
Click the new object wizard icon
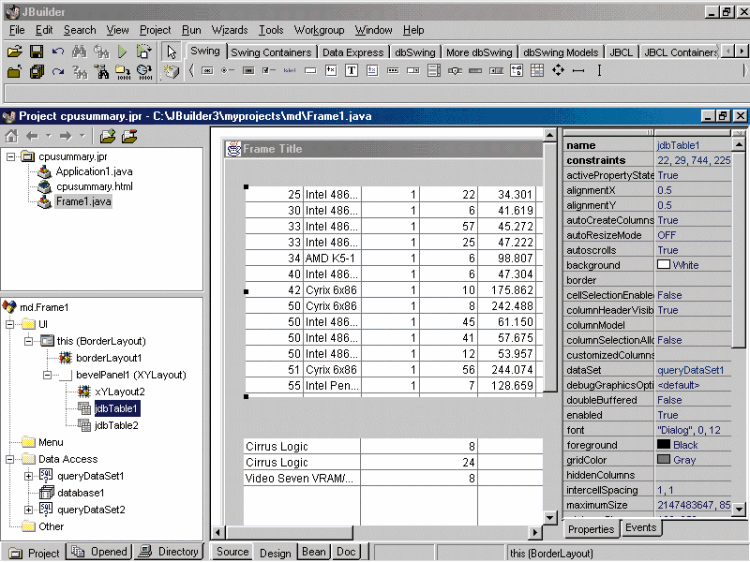[171, 72]
